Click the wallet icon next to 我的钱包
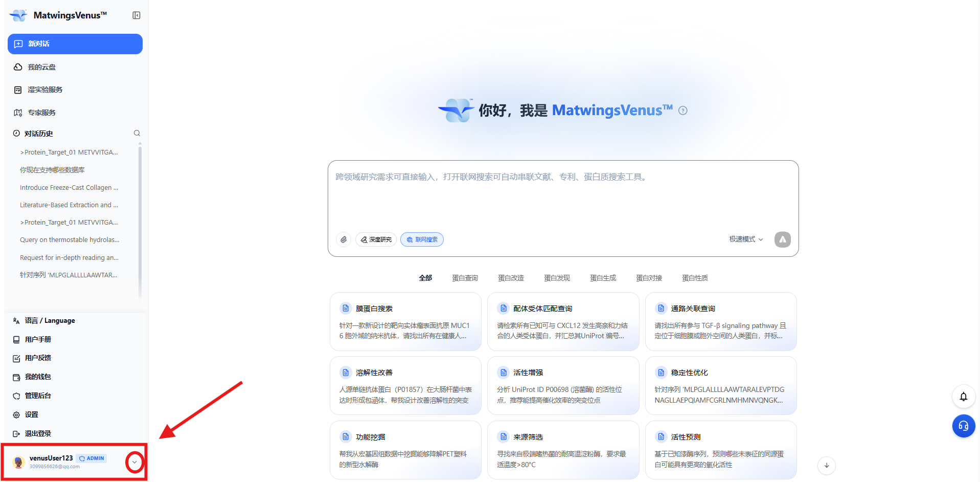 [16, 377]
